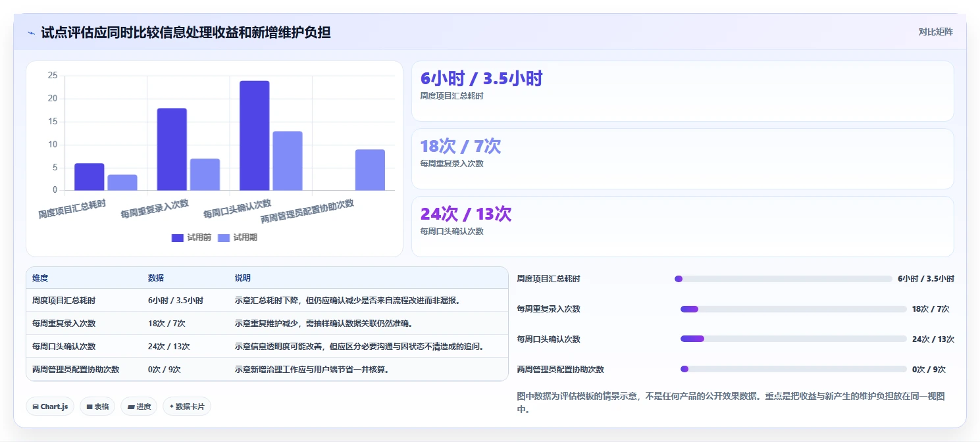Select table data cell 24次 / 13次
Viewport: 980px width, 442px height.
click(x=169, y=347)
